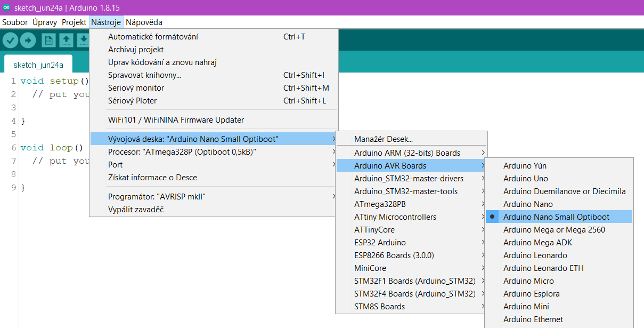Expand Procesor ATmega328P submenu
The image size is (644, 328).
(214, 152)
